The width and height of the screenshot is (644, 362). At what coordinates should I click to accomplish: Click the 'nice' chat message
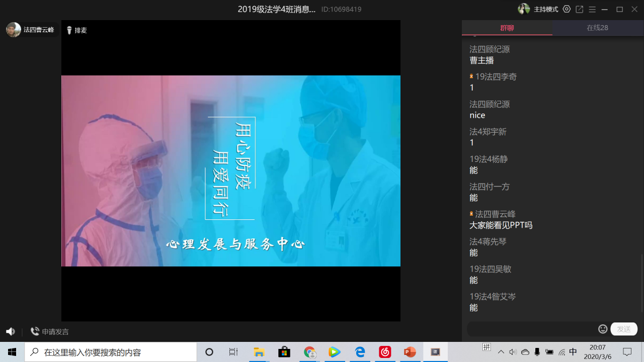click(477, 115)
